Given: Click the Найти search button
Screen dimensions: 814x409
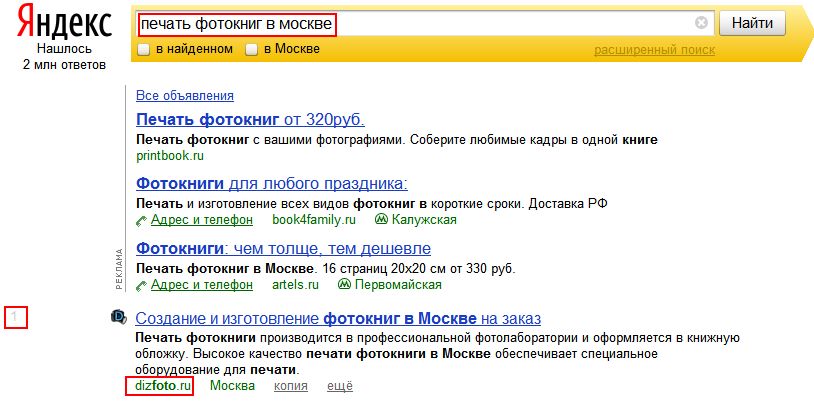Looking at the screenshot, I should pyautogui.click(x=752, y=23).
